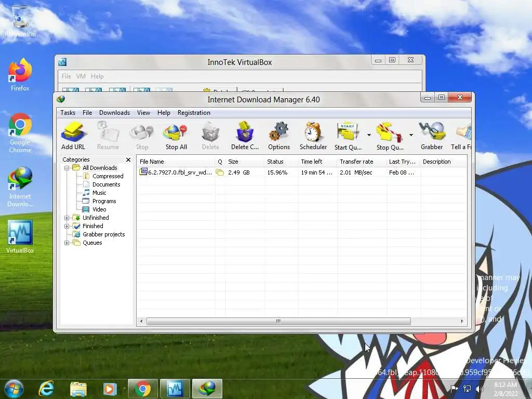The width and height of the screenshot is (532, 399).
Task: Open the Stop Queue dropdown arrow
Action: tap(411, 135)
